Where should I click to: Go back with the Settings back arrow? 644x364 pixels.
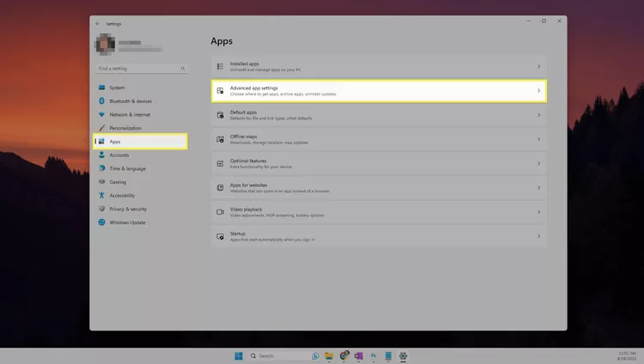(x=97, y=24)
